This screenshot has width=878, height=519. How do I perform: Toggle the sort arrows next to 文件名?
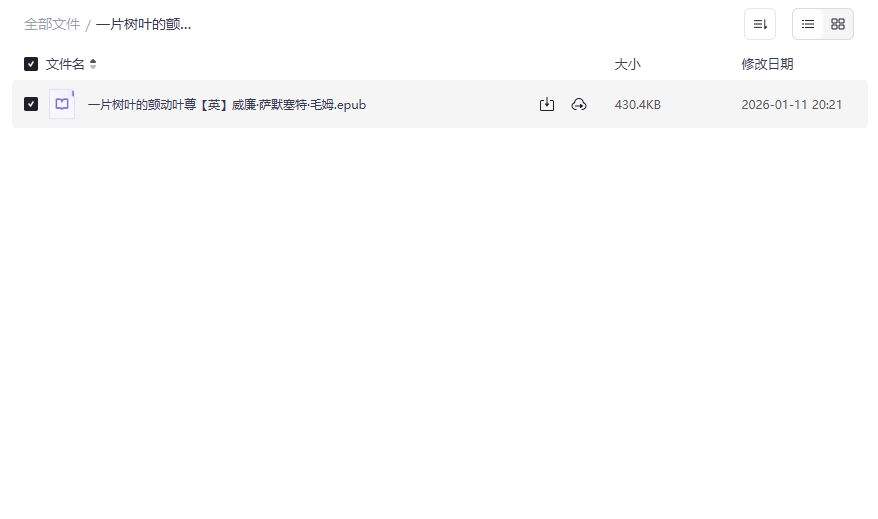(x=93, y=64)
